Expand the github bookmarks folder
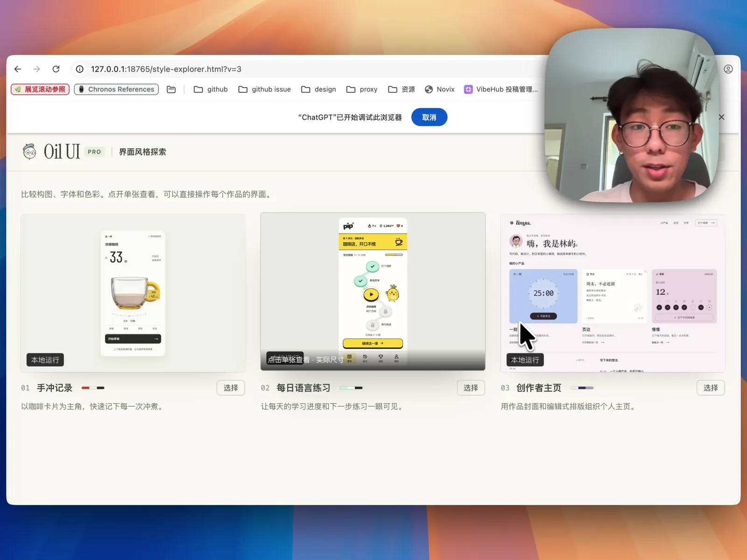Viewport: 747px width, 560px height. pos(211,89)
